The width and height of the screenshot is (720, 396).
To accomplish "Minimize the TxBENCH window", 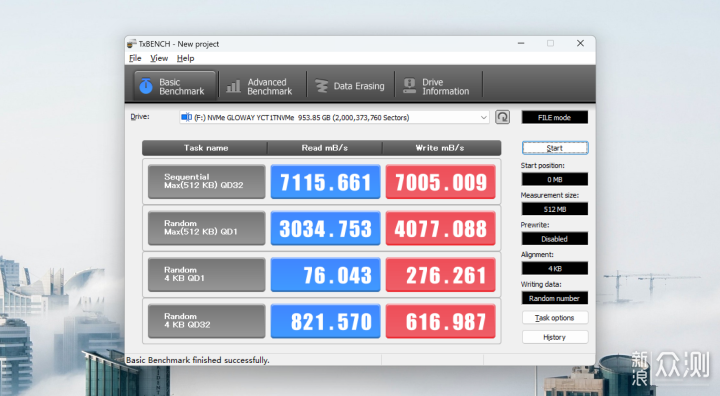I will coord(521,43).
